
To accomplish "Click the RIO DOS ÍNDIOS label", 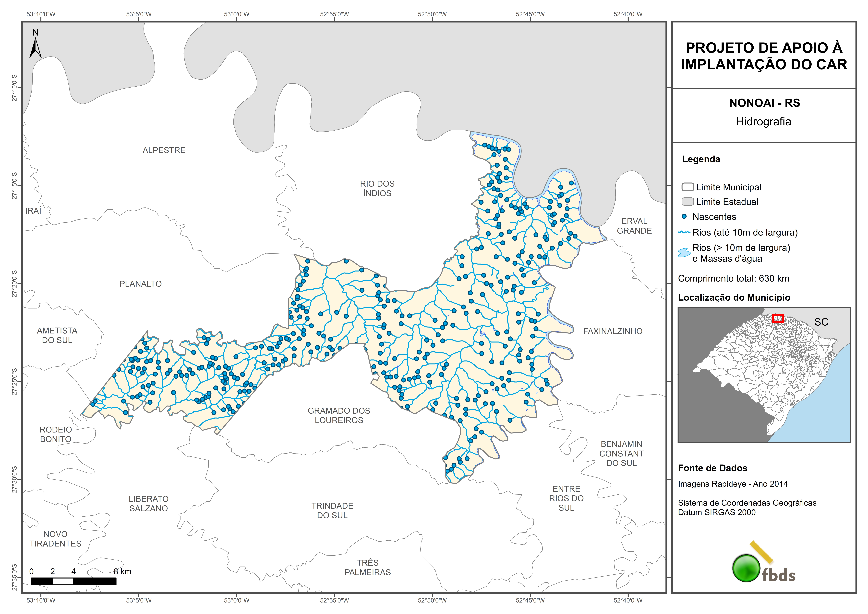I will [377, 188].
